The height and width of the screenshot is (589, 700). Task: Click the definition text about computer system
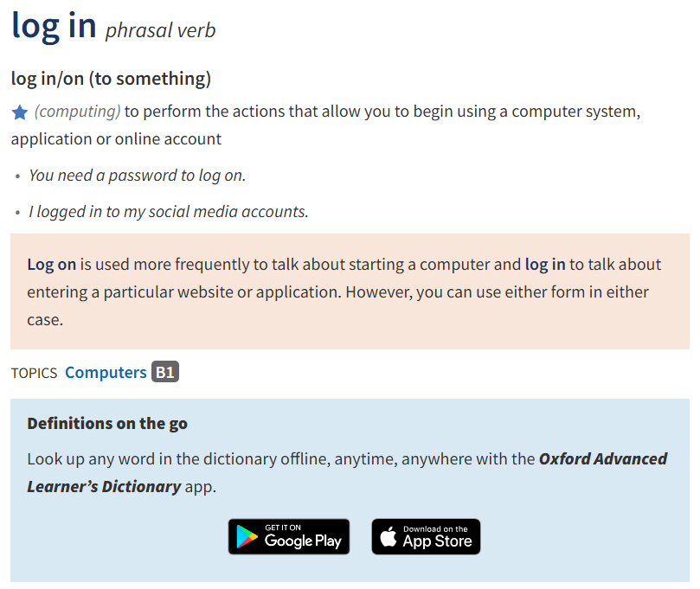pos(326,125)
